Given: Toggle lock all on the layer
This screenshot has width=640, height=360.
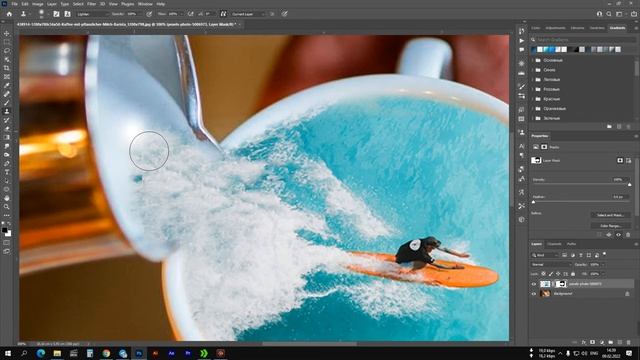Looking at the screenshot, I should coord(573,274).
